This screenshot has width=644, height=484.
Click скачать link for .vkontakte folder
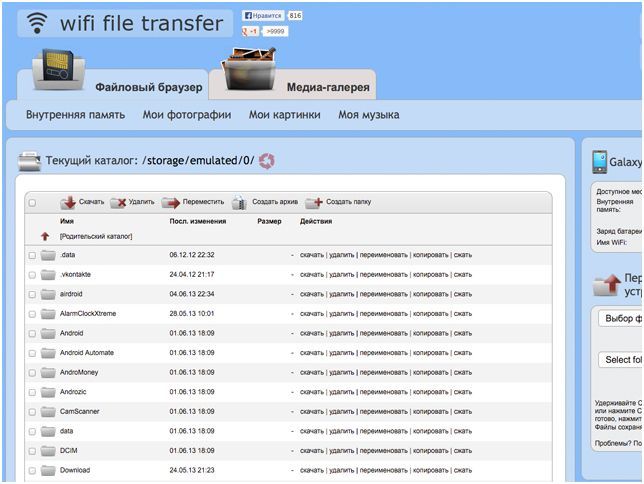[x=312, y=274]
